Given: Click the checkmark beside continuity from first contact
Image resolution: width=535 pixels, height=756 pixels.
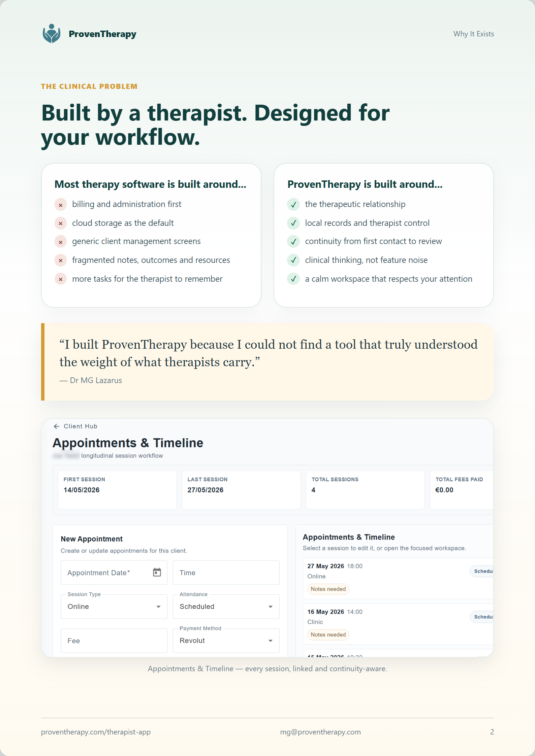Looking at the screenshot, I should [x=293, y=242].
